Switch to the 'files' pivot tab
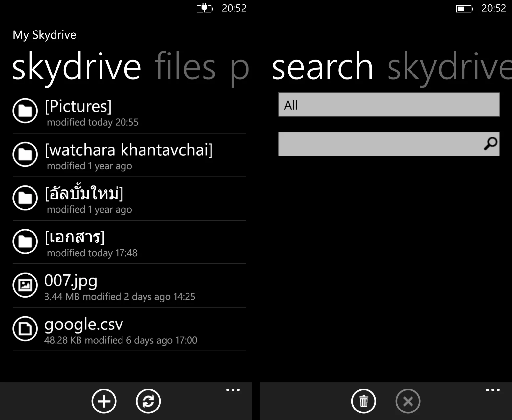Image resolution: width=512 pixels, height=420 pixels. coord(185,67)
